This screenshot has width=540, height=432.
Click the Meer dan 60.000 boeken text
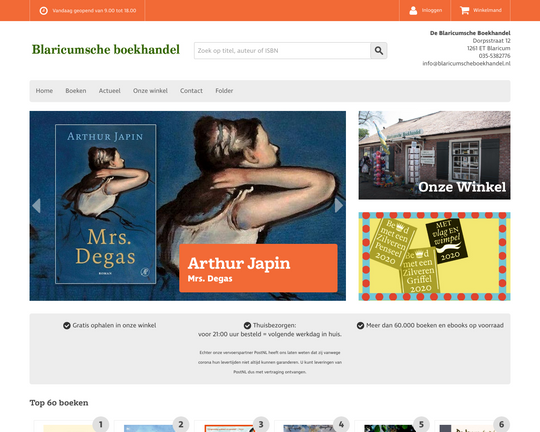(x=435, y=326)
